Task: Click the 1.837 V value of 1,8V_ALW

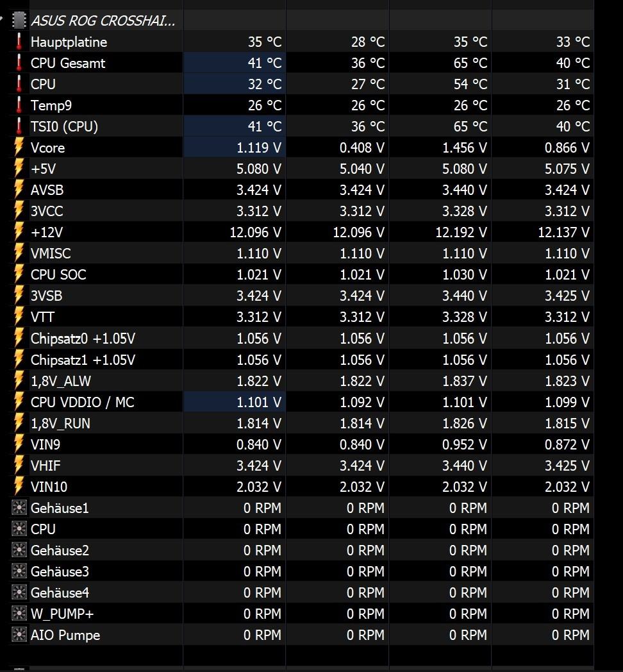Action: (x=465, y=381)
